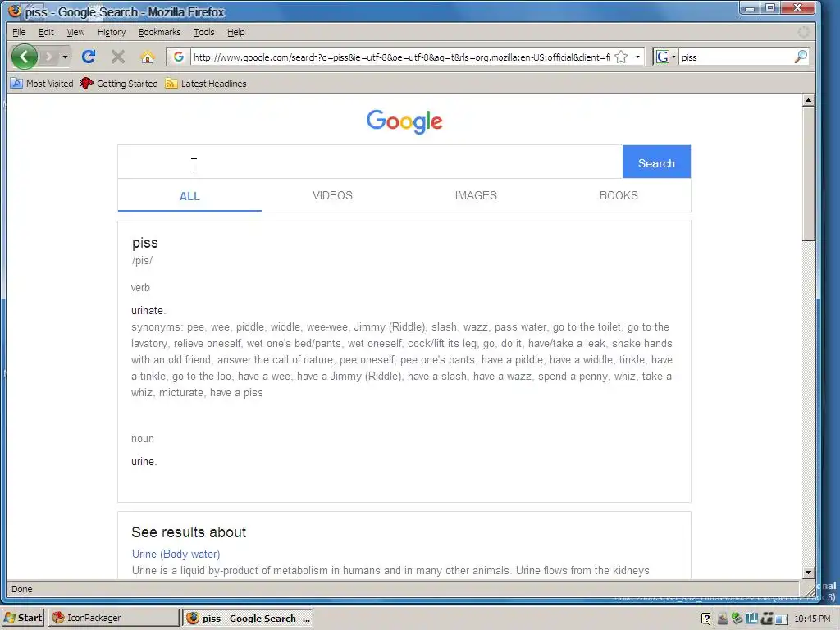Click the 'noun' part-of-speech label
Image resolution: width=840 pixels, height=630 pixels.
[x=143, y=439]
